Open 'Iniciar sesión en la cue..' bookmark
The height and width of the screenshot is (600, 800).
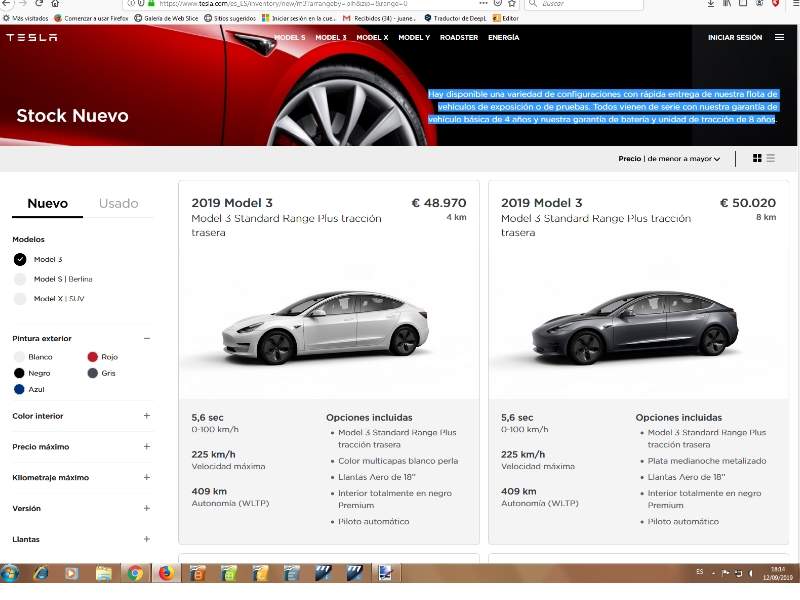299,18
